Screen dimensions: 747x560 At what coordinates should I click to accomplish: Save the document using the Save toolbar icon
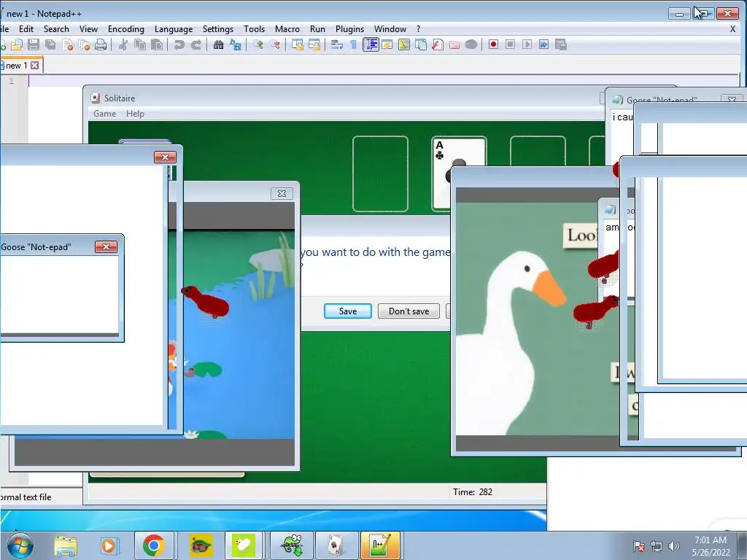(x=34, y=44)
